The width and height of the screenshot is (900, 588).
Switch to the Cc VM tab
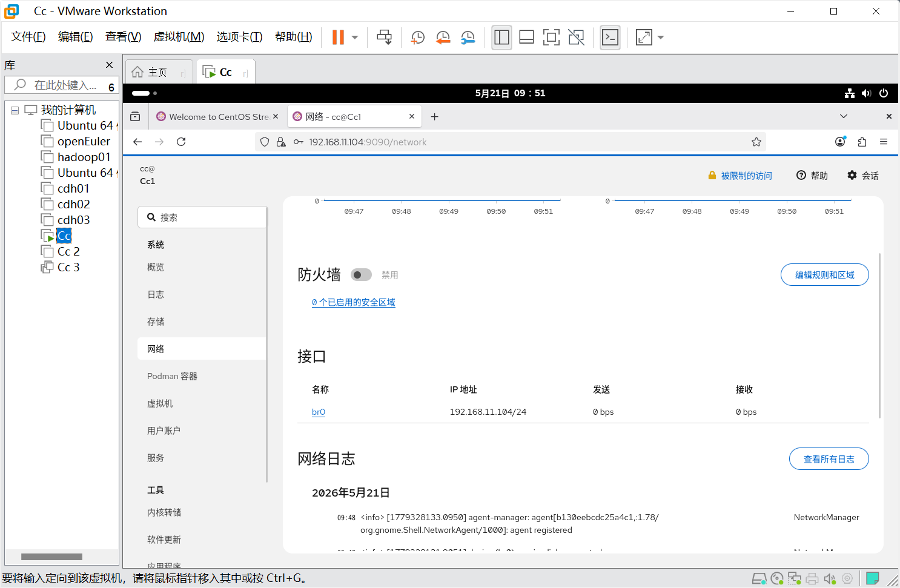225,72
